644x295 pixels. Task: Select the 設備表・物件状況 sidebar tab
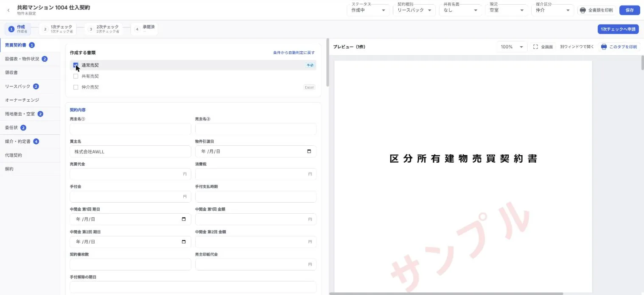coord(30,59)
